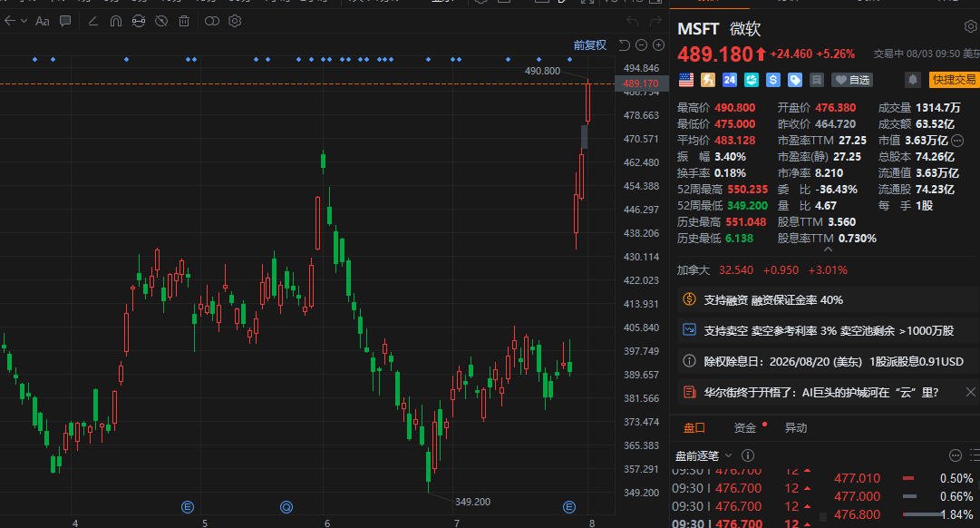The width and height of the screenshot is (980, 528).
Task: Open the chart drawing settings gear
Action: pyautogui.click(x=235, y=21)
